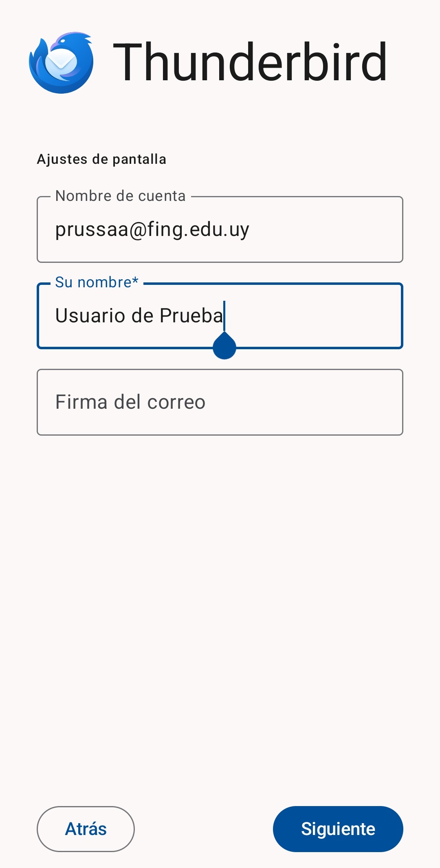440x868 pixels.
Task: Click the "Su nombre*" floating label
Action: 97,282
